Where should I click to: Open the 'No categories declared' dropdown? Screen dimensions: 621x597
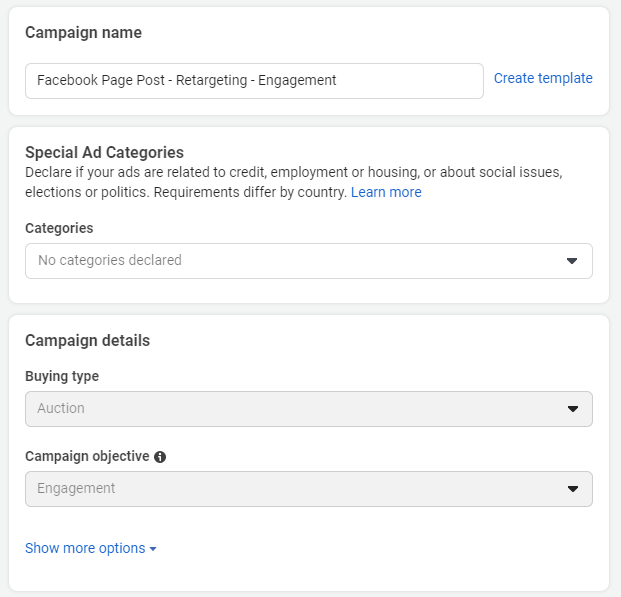click(309, 261)
